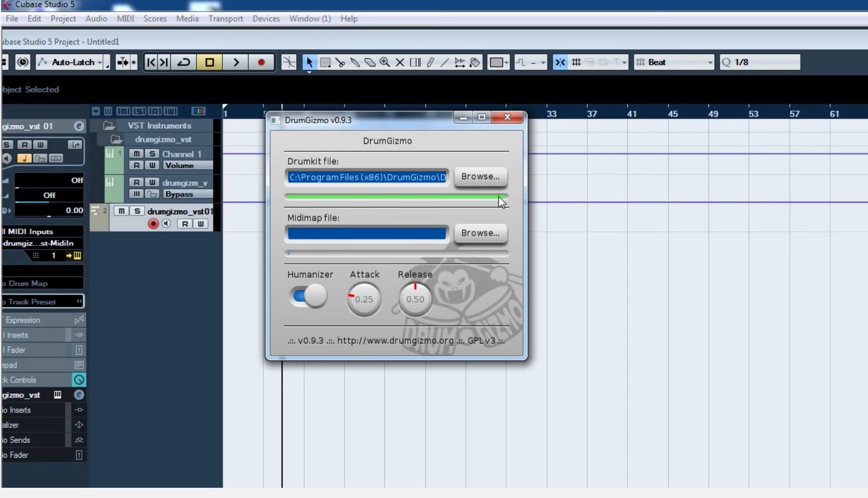The height and width of the screenshot is (498, 868).
Task: Browse for a Drumkit file in DrumGizmo
Action: click(x=481, y=177)
